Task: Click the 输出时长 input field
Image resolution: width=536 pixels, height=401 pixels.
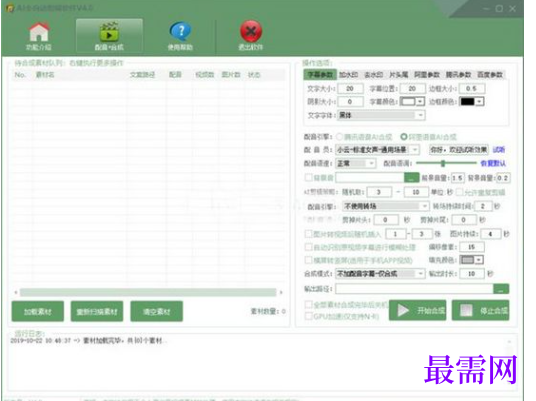Action: (472, 274)
